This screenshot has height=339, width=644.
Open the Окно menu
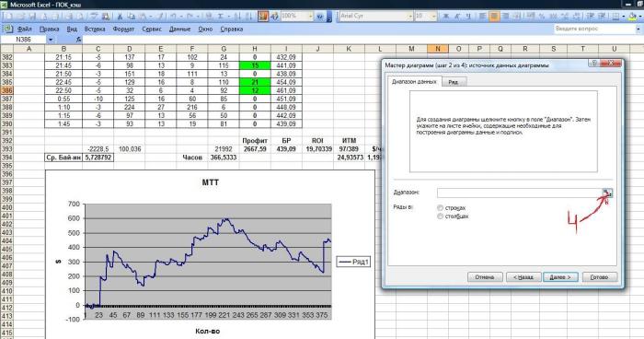click(x=205, y=29)
